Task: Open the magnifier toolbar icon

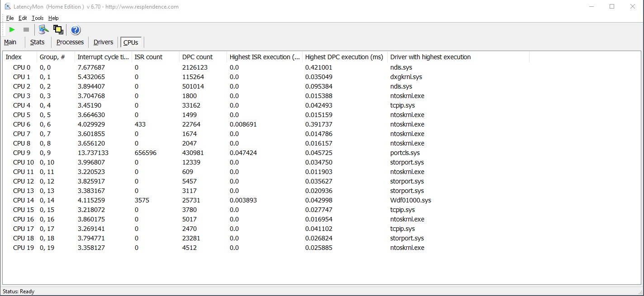Action: [43, 30]
